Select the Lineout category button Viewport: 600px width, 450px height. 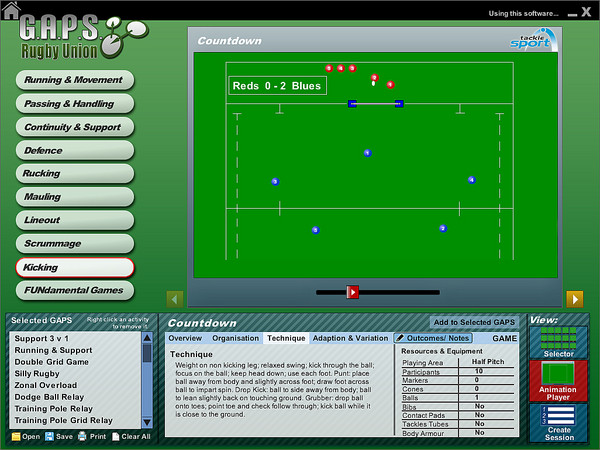[x=74, y=219]
